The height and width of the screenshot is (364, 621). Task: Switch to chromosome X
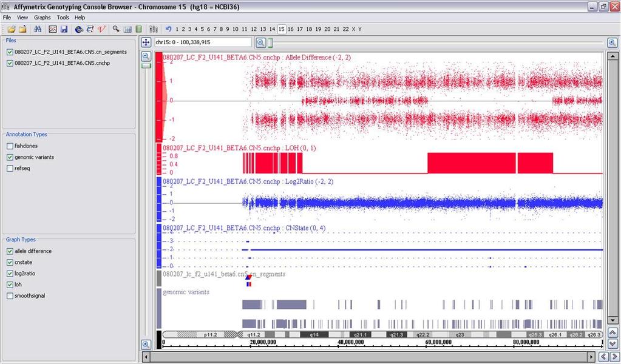click(x=354, y=29)
